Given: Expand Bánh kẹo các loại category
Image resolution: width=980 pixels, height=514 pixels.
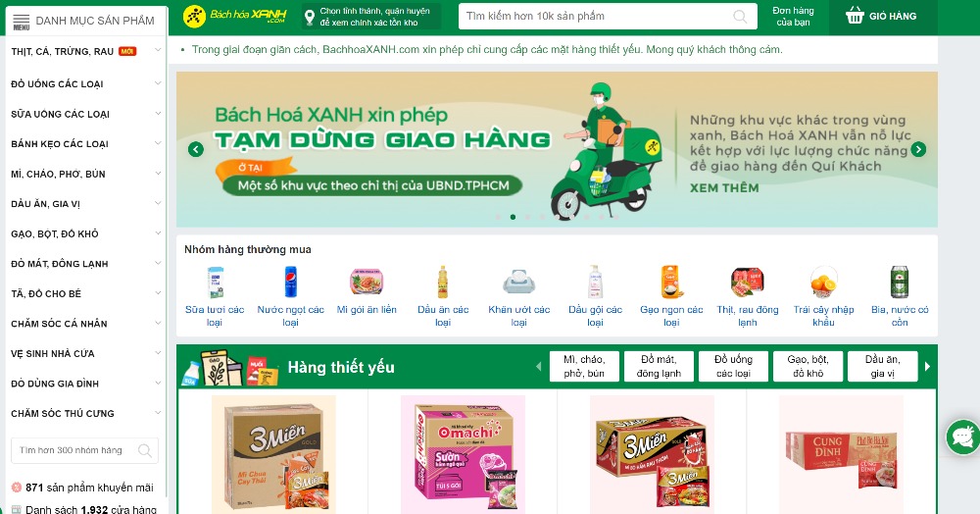Looking at the screenshot, I should tap(85, 144).
